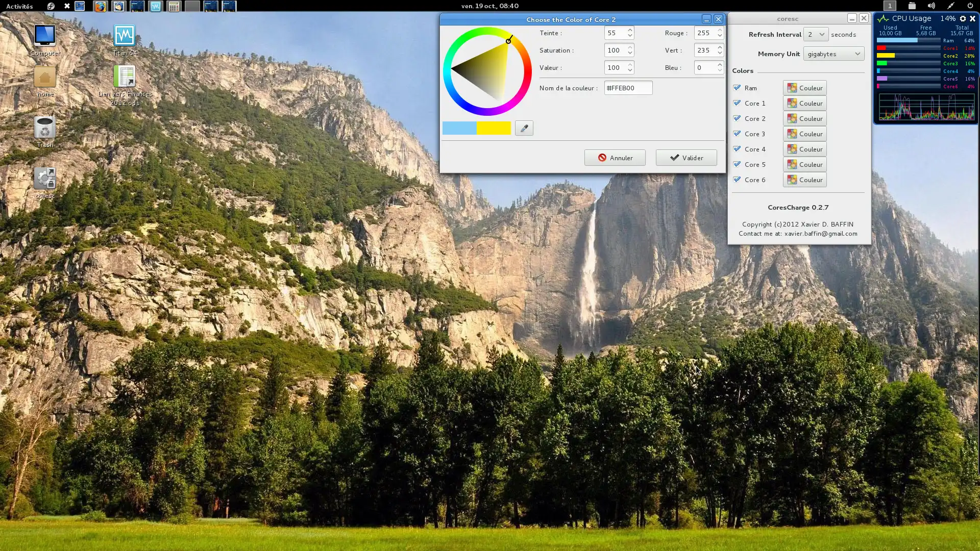Click the eyedropper color picker tool
980x551 pixels.
(x=524, y=128)
